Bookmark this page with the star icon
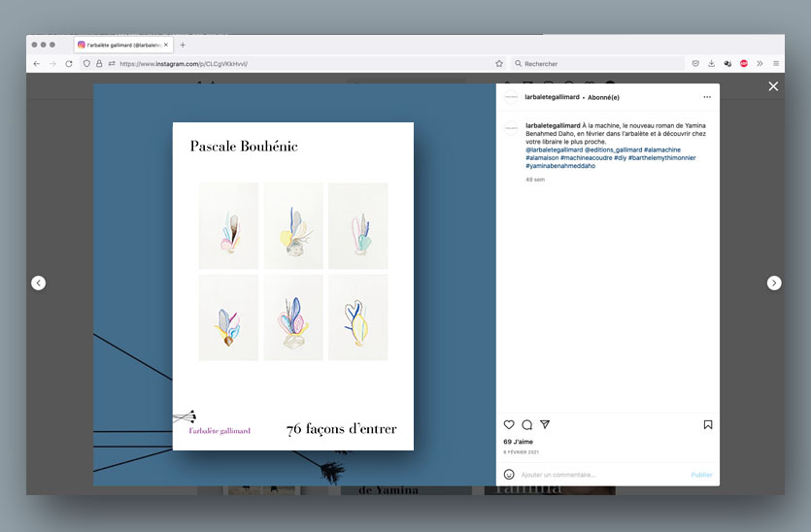Screen dimensions: 811x532 click(499, 63)
